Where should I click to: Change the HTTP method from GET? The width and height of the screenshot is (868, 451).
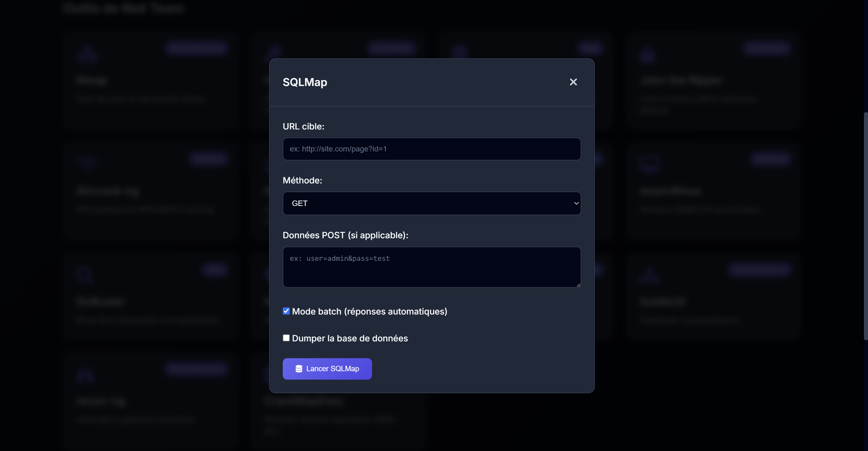tap(431, 203)
